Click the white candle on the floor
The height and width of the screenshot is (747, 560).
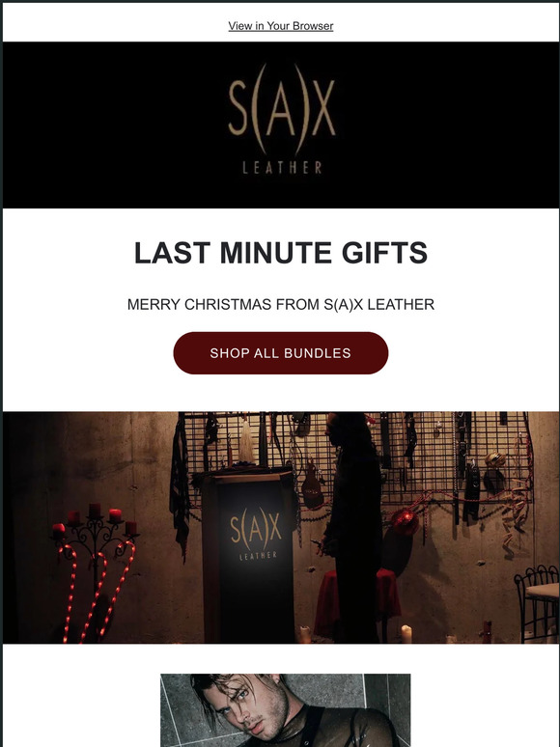406,634
